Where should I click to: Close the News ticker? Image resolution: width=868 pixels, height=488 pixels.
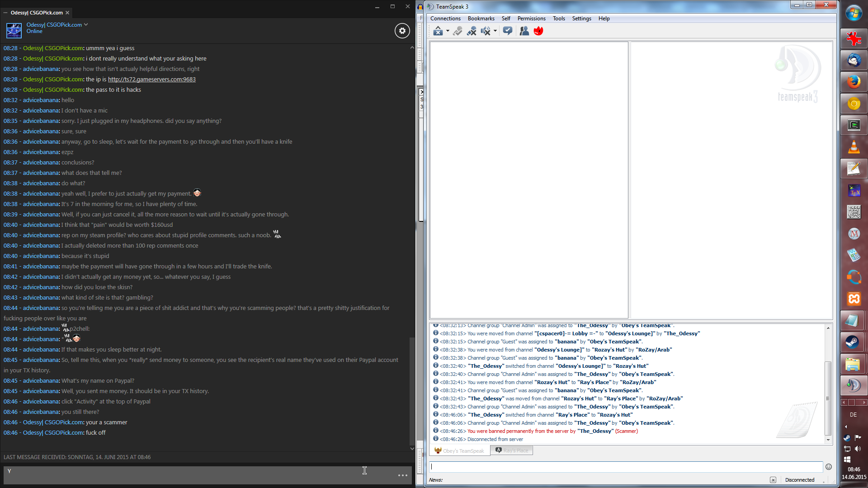pos(773,480)
